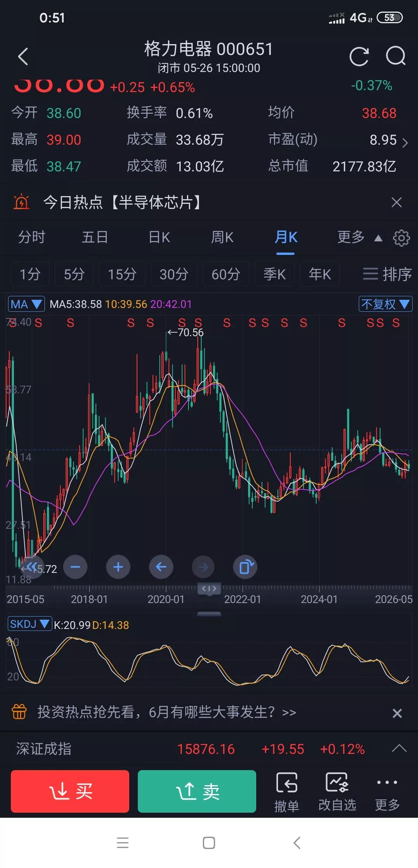
Task: Rotate chart to landscape view
Action: (245, 567)
